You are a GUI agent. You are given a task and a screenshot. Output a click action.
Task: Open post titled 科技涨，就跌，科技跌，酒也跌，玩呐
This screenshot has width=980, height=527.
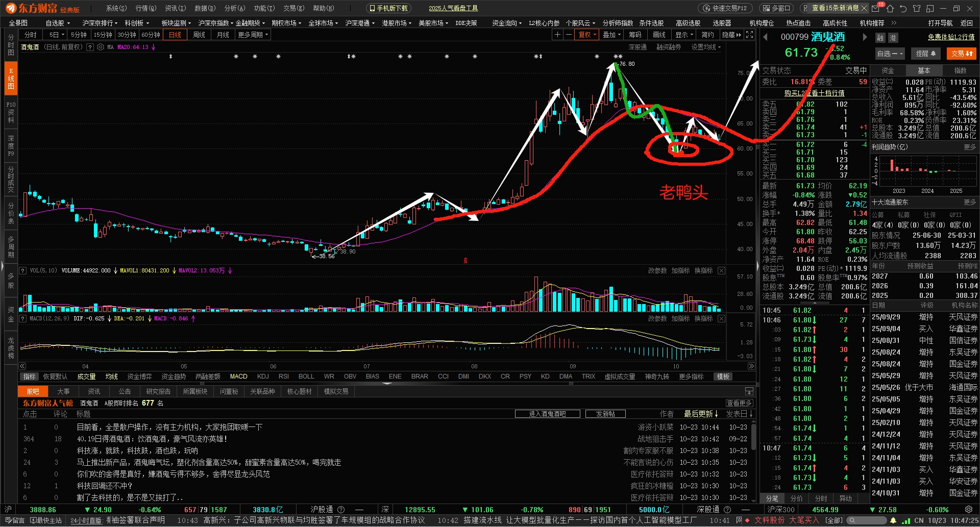pyautogui.click(x=137, y=450)
